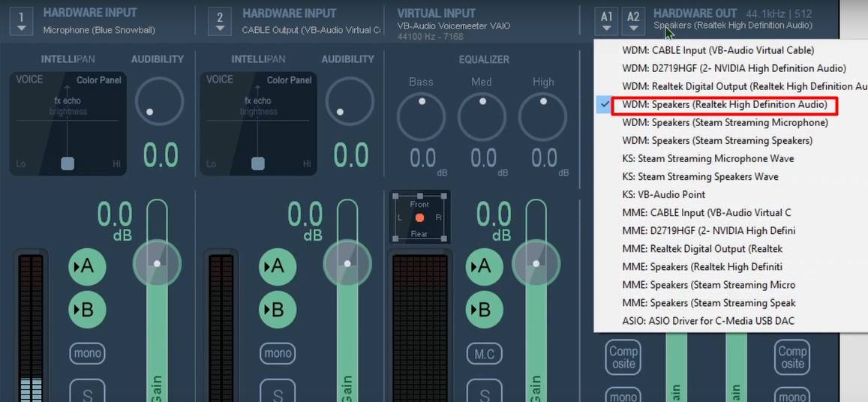The width and height of the screenshot is (868, 402).
Task: Click the Med equalizer knob
Action: [x=482, y=118]
